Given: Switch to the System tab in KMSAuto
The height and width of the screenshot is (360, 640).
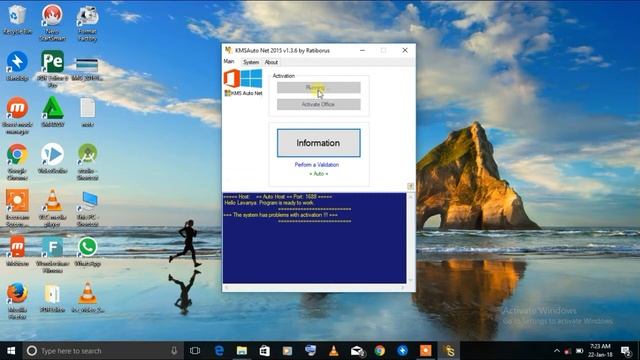Looking at the screenshot, I should coord(251,62).
